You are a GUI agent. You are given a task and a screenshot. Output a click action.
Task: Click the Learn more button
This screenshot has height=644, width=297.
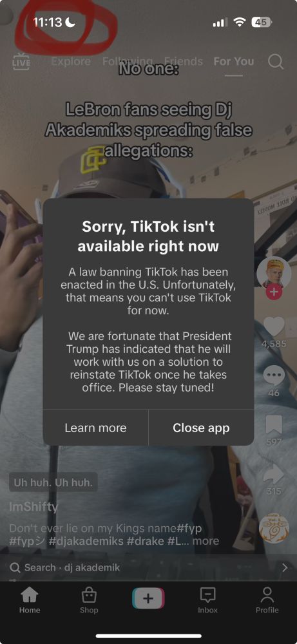96,428
